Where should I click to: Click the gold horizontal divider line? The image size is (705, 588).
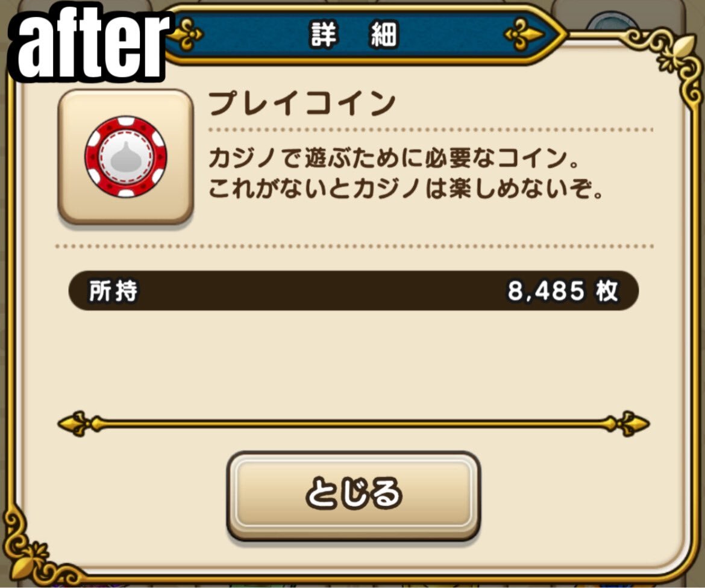pyautogui.click(x=353, y=424)
